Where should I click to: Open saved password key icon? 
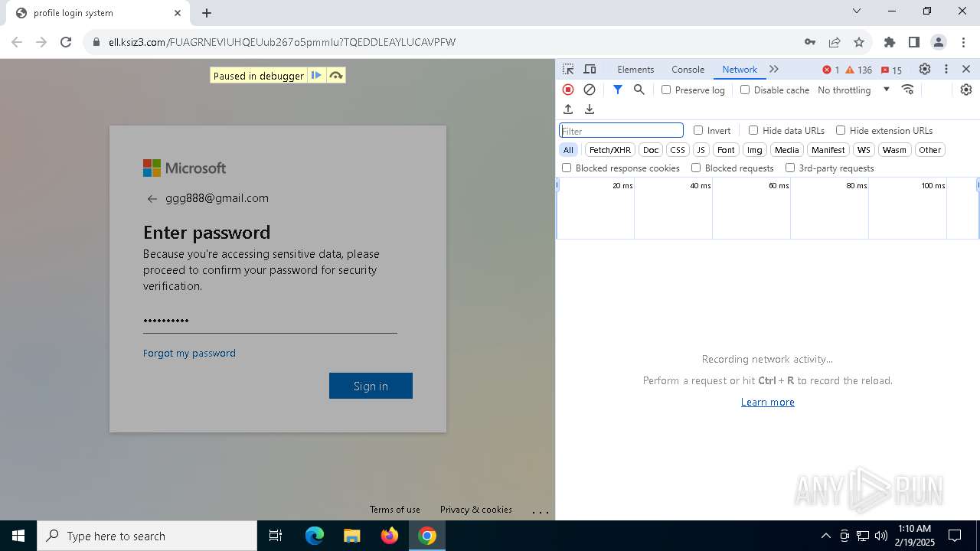810,42
